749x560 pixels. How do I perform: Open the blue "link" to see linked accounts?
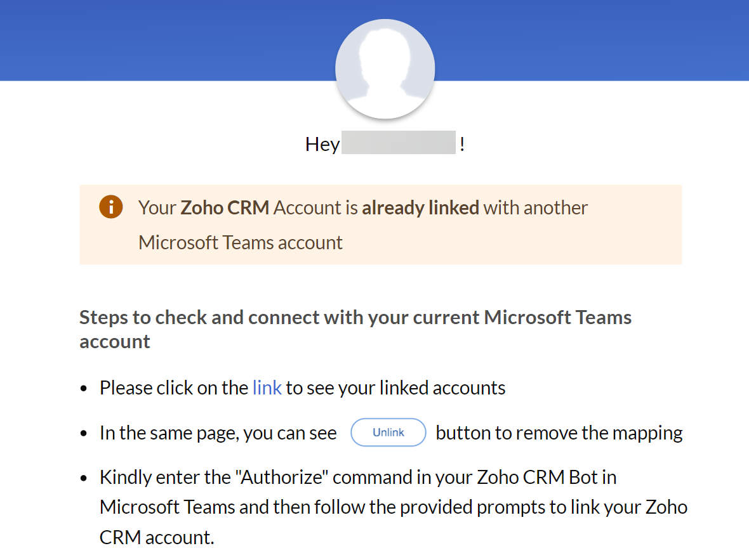267,387
